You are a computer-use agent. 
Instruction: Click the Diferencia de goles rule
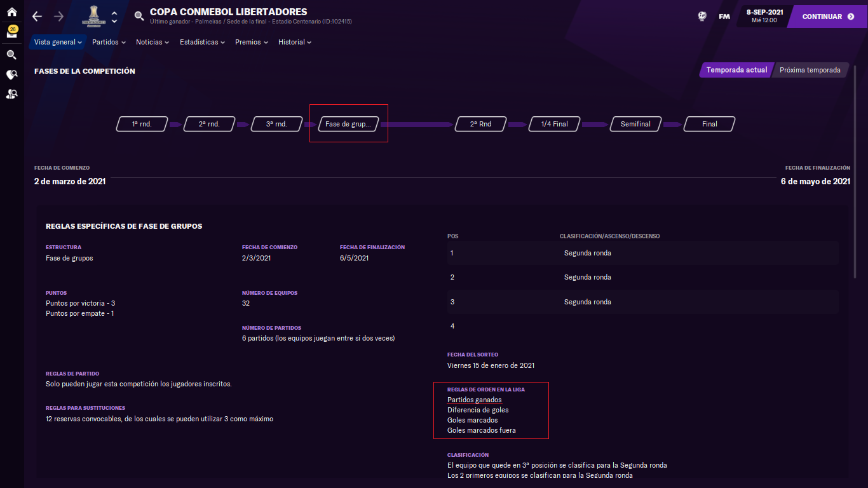tap(478, 410)
